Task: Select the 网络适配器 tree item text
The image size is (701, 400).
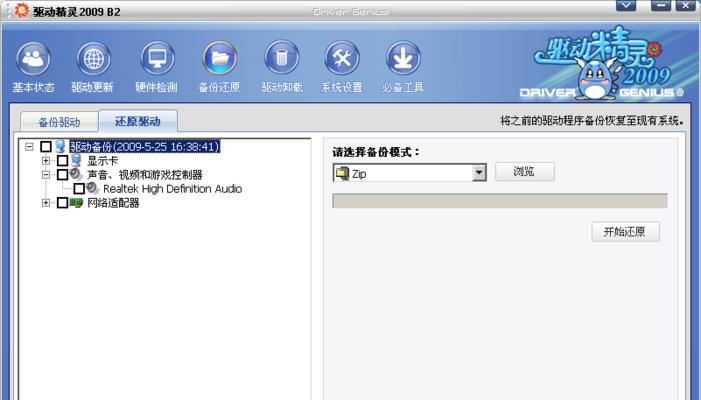Action: click(x=113, y=203)
